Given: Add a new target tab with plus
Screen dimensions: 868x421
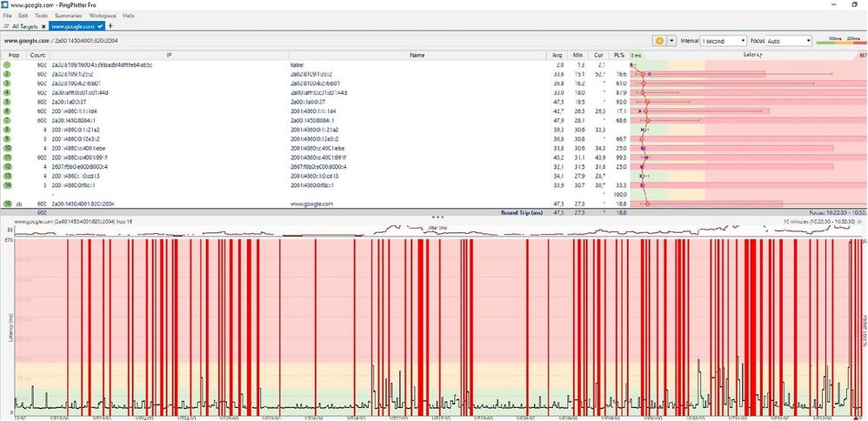Looking at the screenshot, I should coord(110,26).
